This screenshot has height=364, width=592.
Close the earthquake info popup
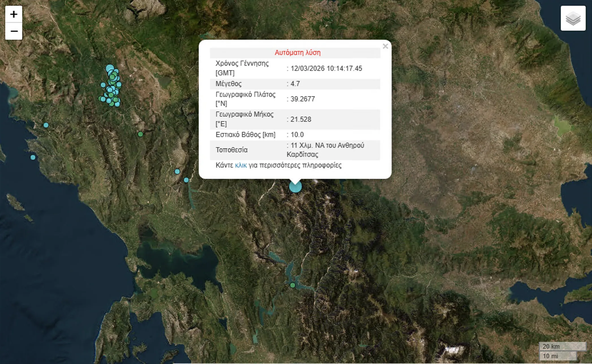point(385,46)
